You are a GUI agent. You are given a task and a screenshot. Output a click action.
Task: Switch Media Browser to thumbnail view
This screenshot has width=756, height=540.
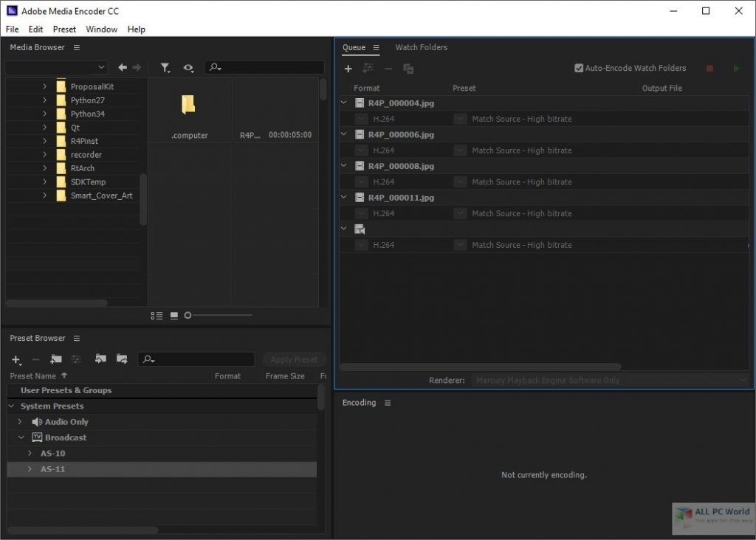click(x=174, y=316)
